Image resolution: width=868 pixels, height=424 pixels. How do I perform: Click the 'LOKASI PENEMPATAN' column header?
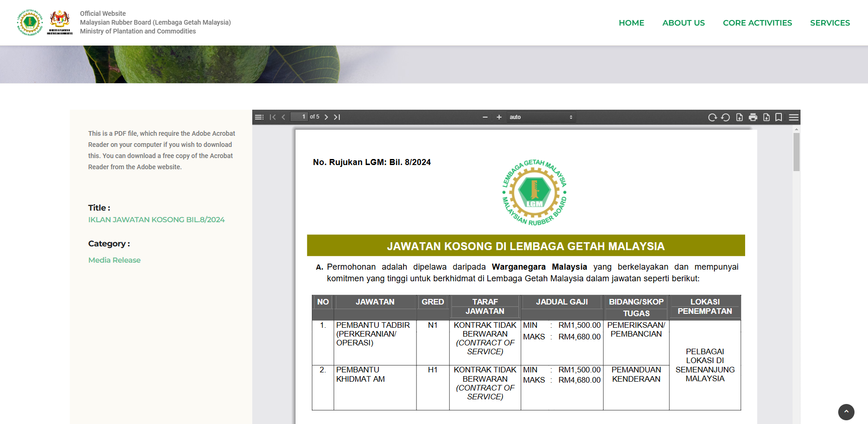point(705,306)
